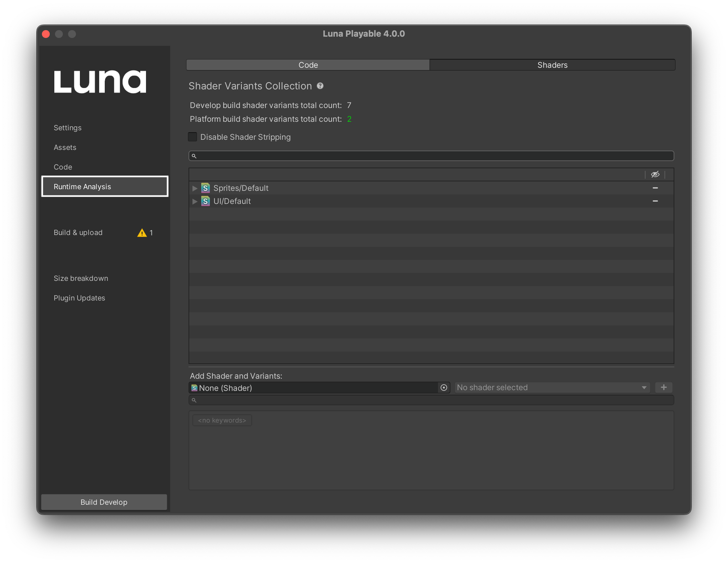Click the plus button to add shader variant
728x563 pixels.
click(664, 387)
